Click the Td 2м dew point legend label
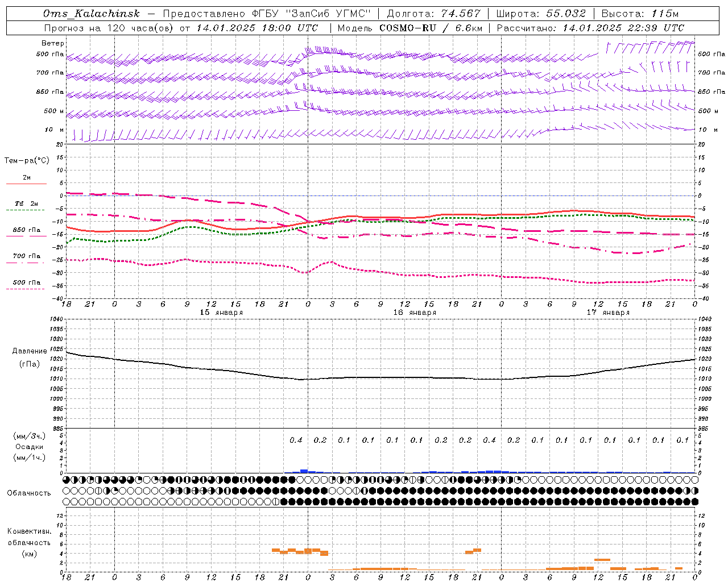 [x=27, y=203]
